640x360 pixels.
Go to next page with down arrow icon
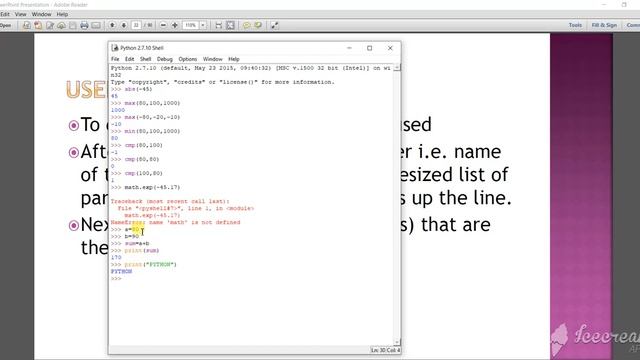(x=124, y=25)
